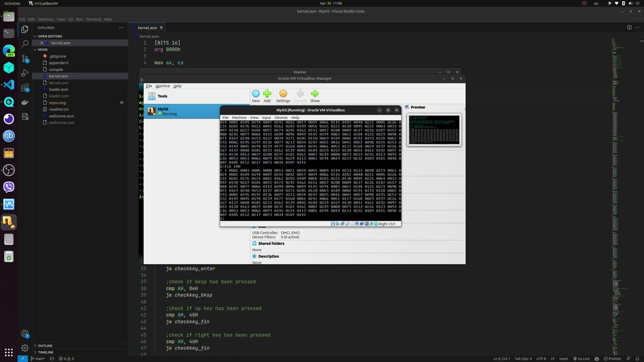
Task: Open more editor actions ellipsis at top right
Action: click(x=637, y=28)
